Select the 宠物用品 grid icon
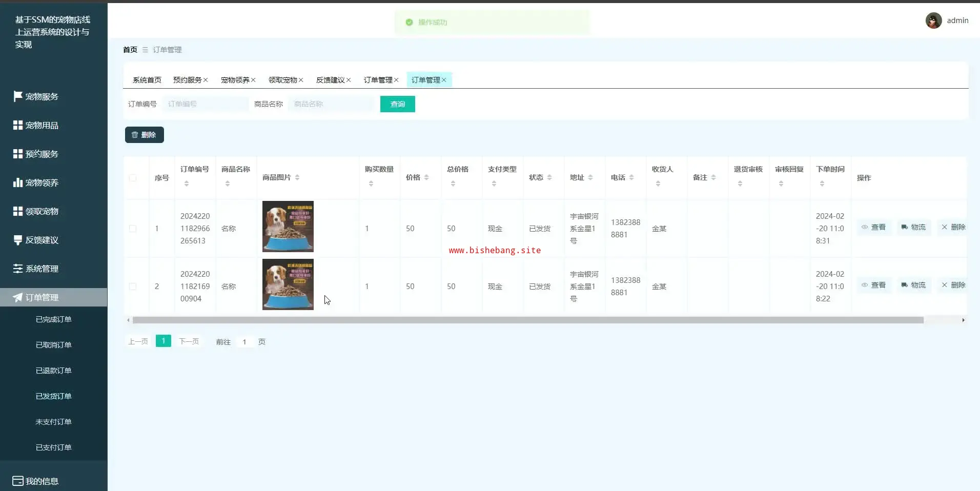The width and height of the screenshot is (980, 491). coord(18,125)
